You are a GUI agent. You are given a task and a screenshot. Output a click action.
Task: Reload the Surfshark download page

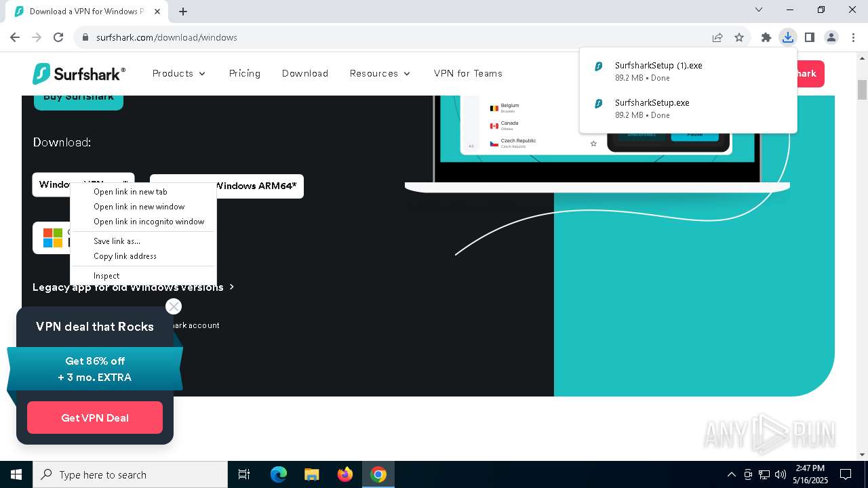click(58, 37)
